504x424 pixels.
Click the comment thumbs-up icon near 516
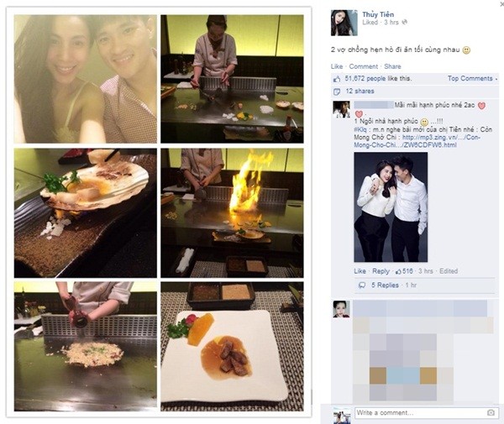pyautogui.click(x=398, y=271)
